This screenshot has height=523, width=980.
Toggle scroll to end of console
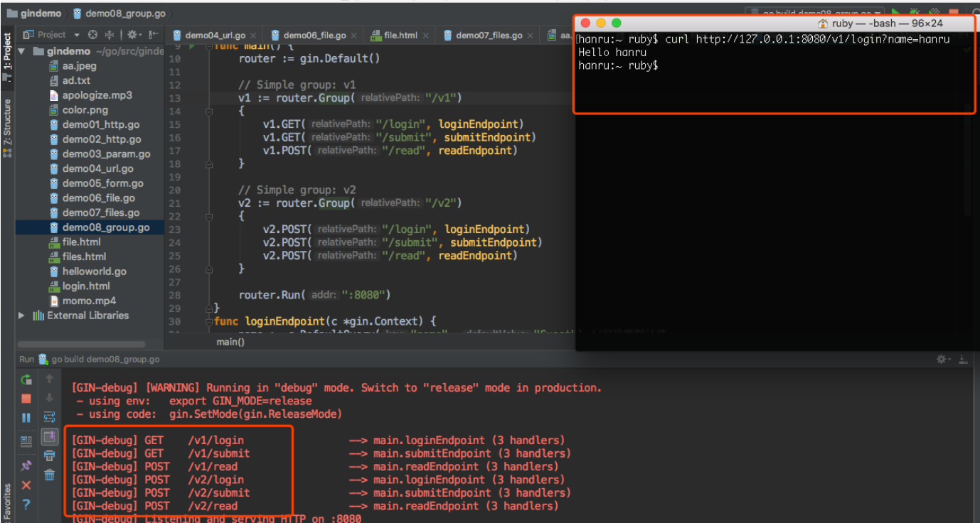tap(49, 436)
